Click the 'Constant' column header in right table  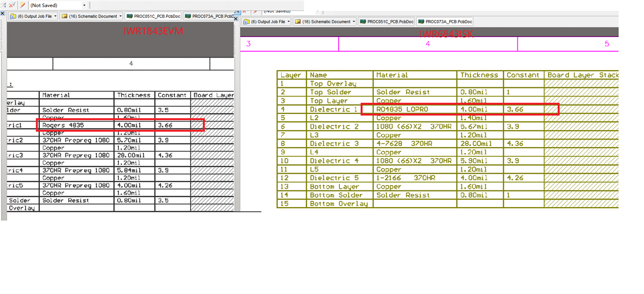point(524,75)
